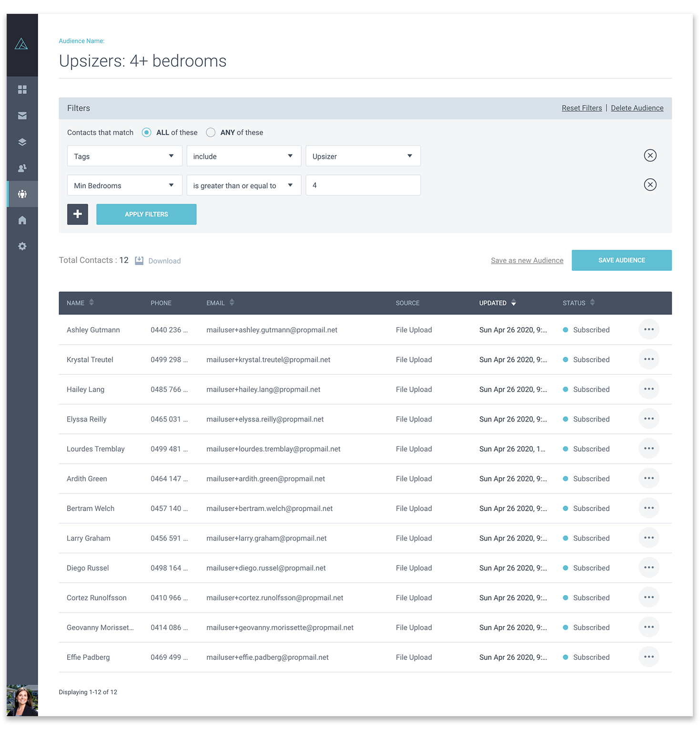Click mailuser+krystal.treutel@propmail.net email
700x730 pixels.
(268, 360)
